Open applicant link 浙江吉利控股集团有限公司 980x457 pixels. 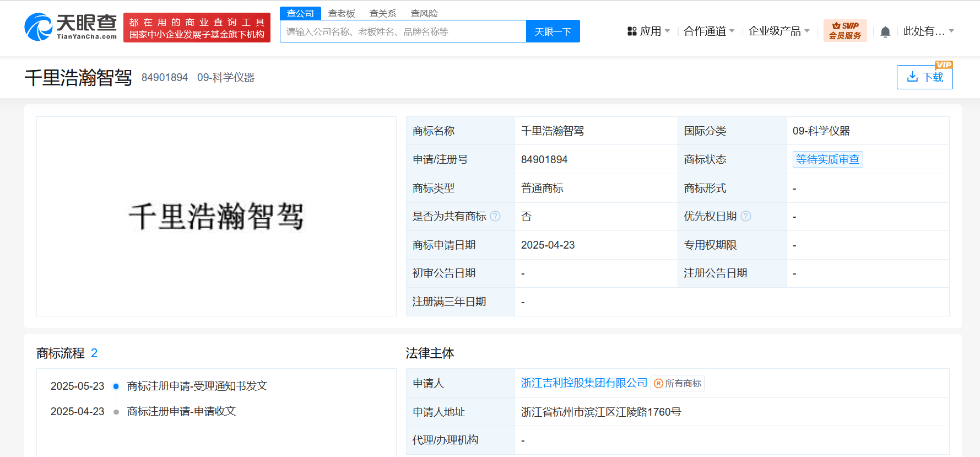[584, 383]
